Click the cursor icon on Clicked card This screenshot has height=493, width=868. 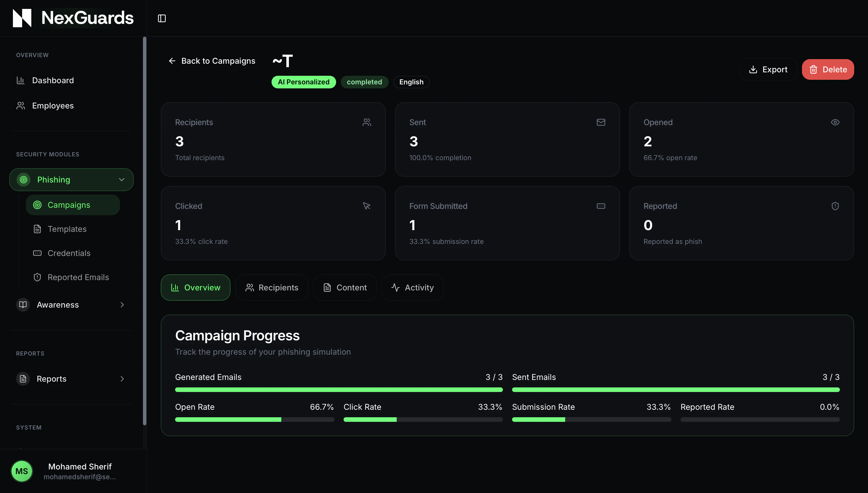[367, 206]
